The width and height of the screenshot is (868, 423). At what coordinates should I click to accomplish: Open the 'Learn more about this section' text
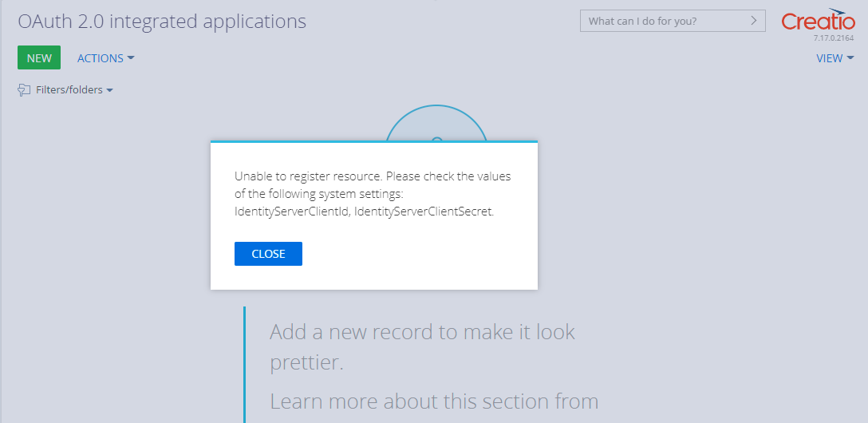pos(434,401)
